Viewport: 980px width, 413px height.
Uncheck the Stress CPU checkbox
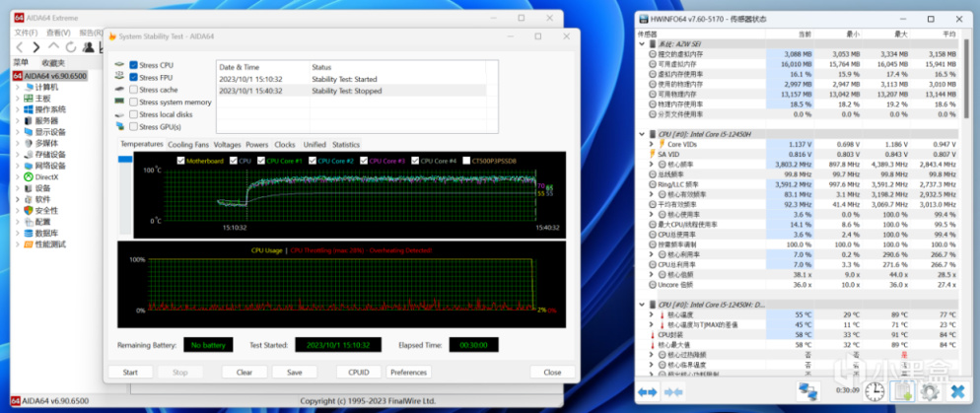point(134,65)
